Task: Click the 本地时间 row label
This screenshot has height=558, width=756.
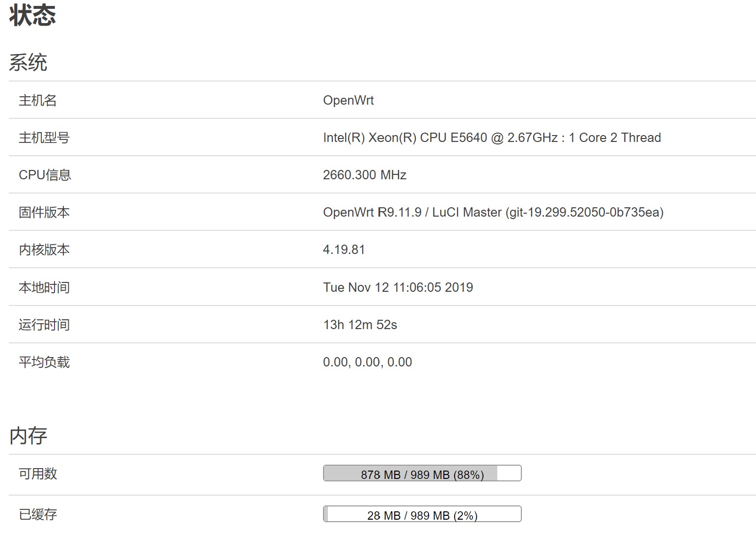Action: (43, 287)
